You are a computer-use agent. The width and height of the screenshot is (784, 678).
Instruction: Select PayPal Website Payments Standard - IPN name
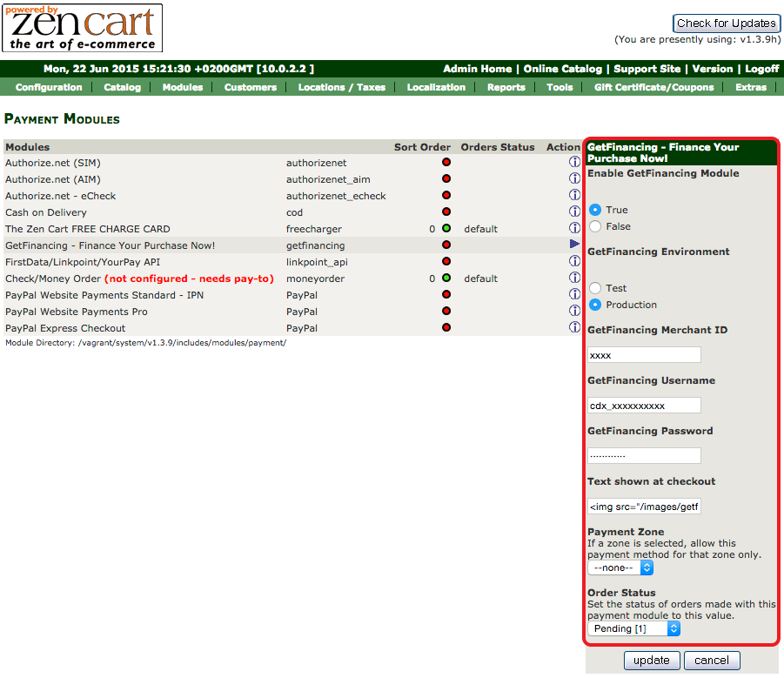[104, 295]
